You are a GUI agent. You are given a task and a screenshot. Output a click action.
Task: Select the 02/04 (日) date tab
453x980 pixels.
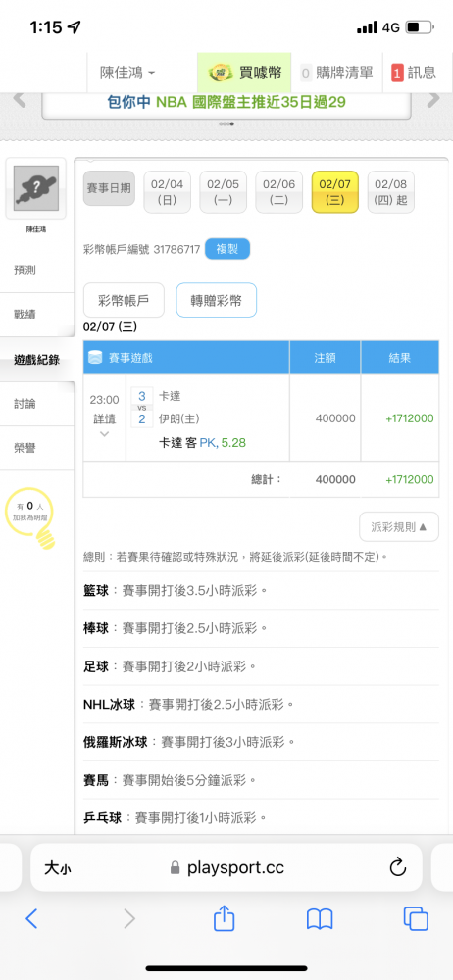[167, 192]
